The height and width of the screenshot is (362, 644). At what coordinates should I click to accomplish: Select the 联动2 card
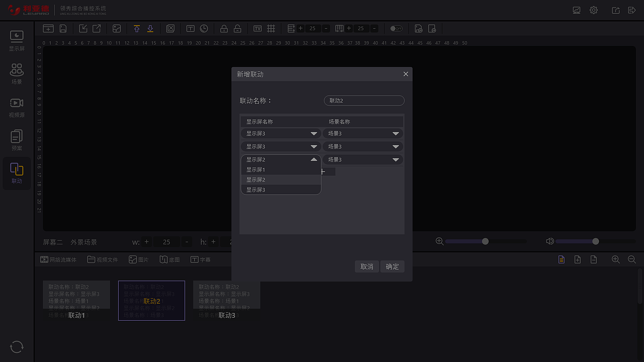click(x=151, y=301)
